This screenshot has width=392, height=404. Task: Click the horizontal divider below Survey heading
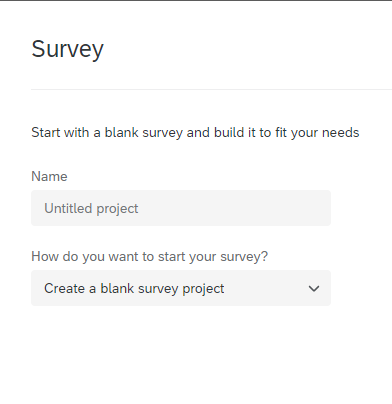pos(211,89)
